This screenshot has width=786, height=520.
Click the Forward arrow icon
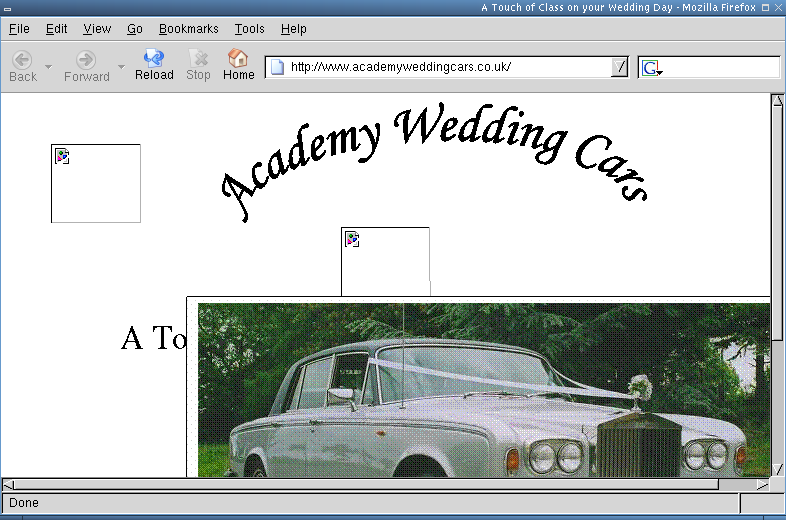86,60
